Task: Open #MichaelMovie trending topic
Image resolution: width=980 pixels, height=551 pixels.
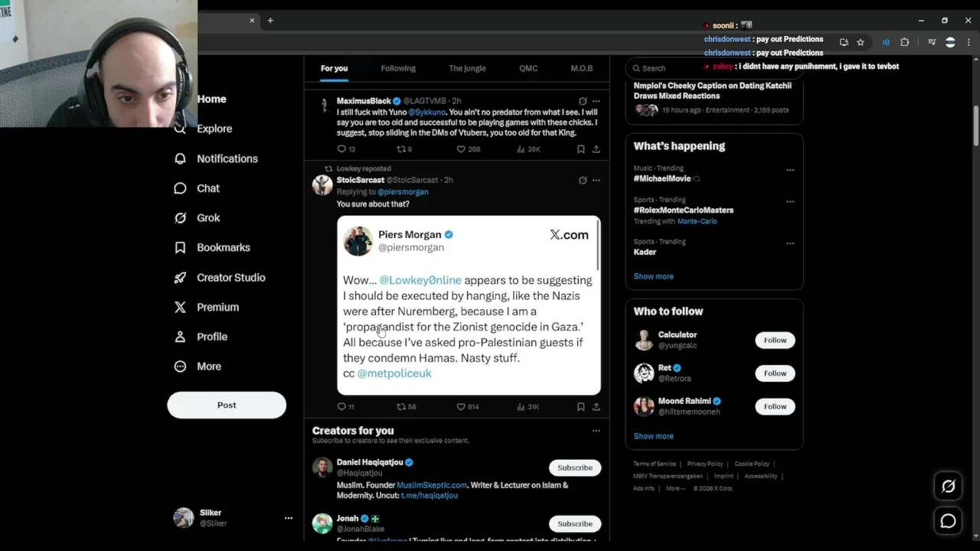Action: 661,178
